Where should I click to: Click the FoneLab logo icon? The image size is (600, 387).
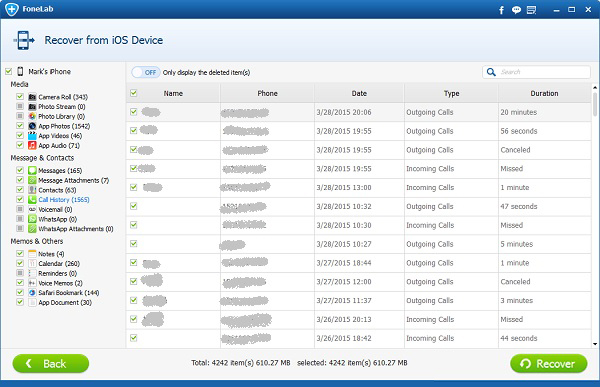11,9
